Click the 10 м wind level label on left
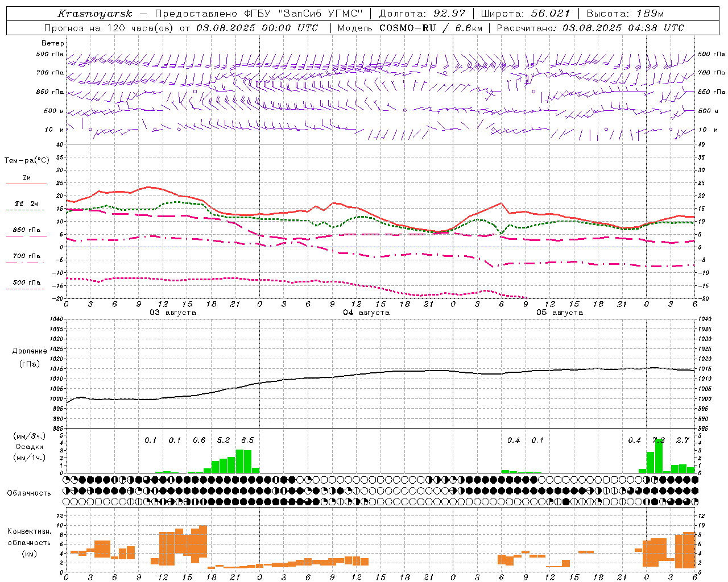The width and height of the screenshot is (728, 582). (x=54, y=130)
